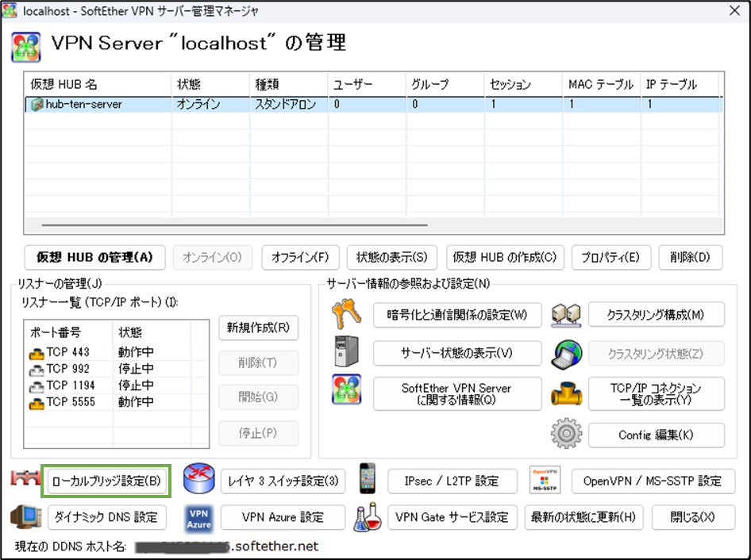
Task: Select the TCP 443 listener row text
Action: coord(68,353)
